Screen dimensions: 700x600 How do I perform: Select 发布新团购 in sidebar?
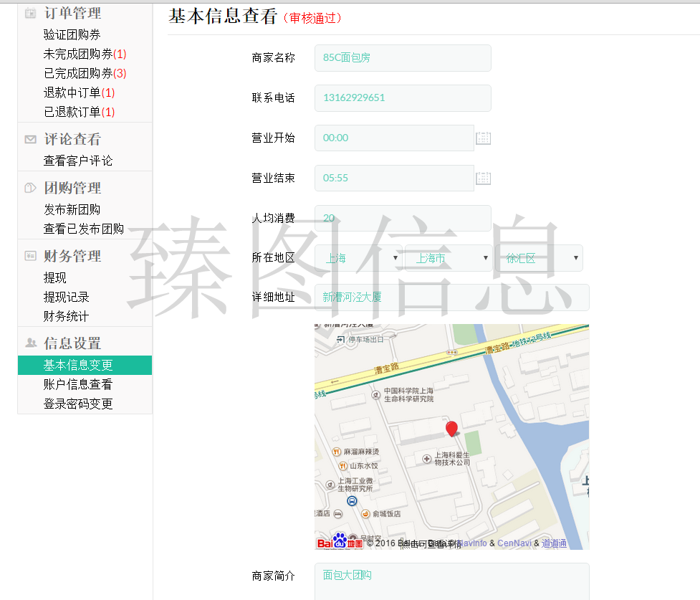72,209
